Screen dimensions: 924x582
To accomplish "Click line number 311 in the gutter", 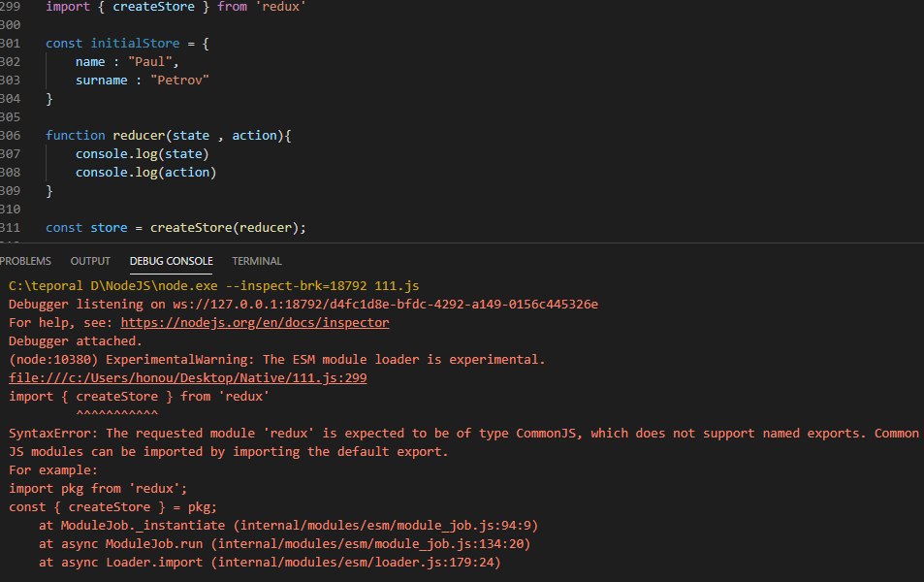I will 10,228.
